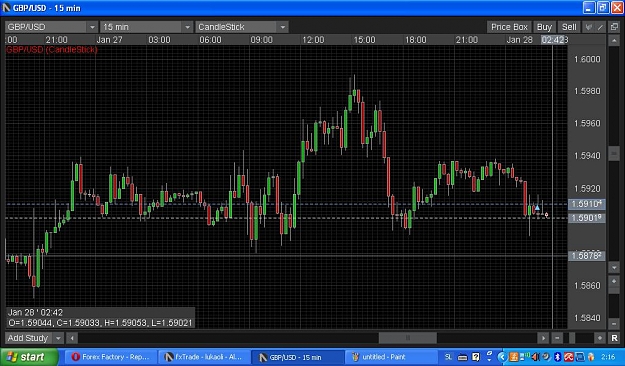The width and height of the screenshot is (625, 366).
Task: Open the 15 min timeframe dropdown
Action: (x=146, y=27)
